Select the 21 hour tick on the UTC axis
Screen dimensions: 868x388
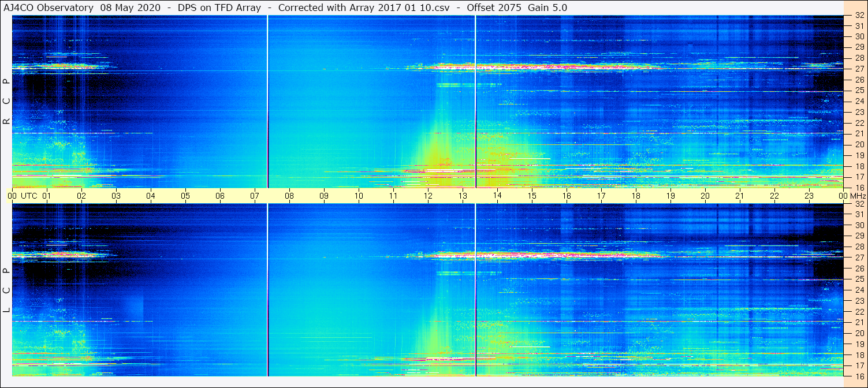(x=740, y=196)
